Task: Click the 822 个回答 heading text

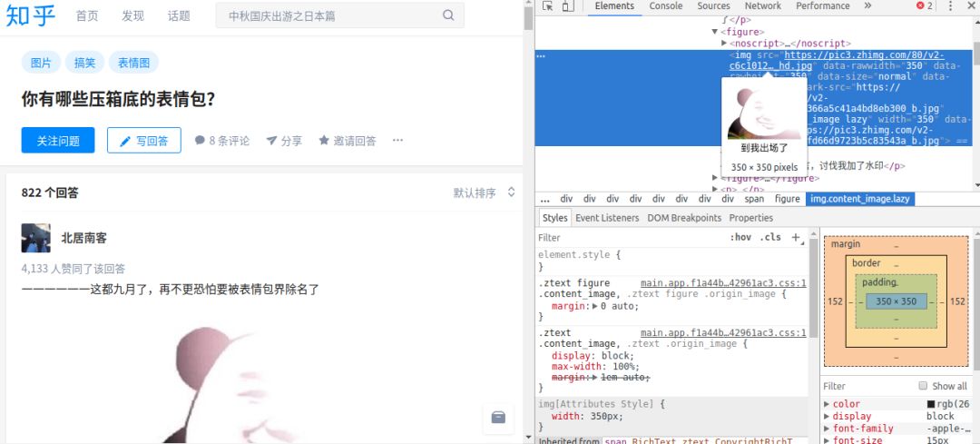Action: click(50, 192)
